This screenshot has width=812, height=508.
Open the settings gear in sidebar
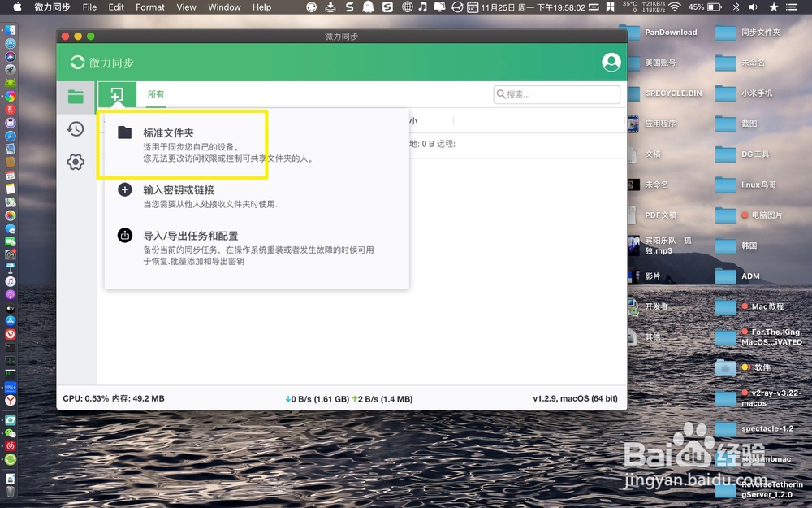[x=76, y=162]
